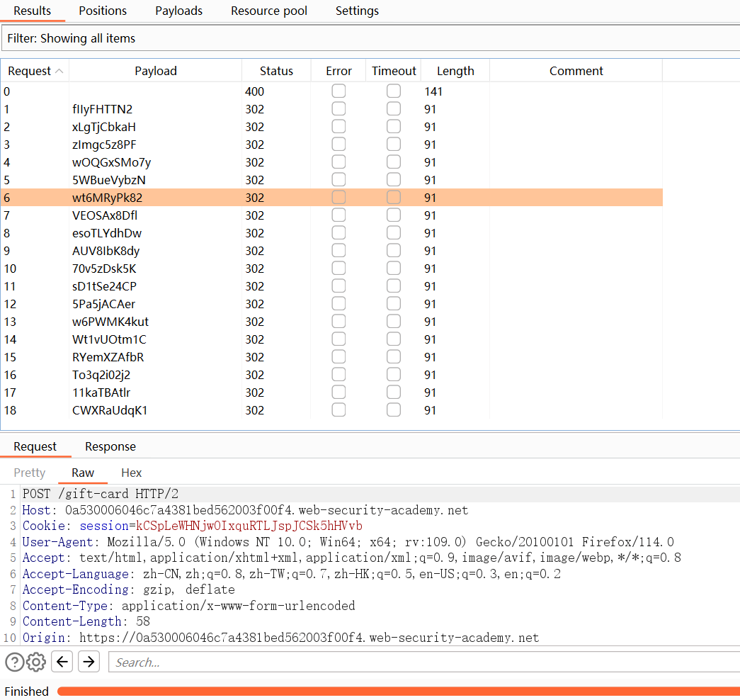Go to previous search match arrow

click(63, 662)
